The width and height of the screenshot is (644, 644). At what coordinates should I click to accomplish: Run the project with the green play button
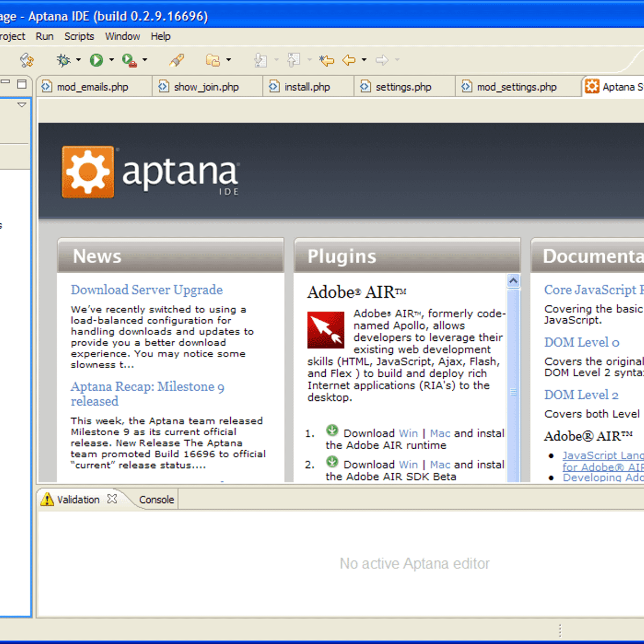coord(97,60)
